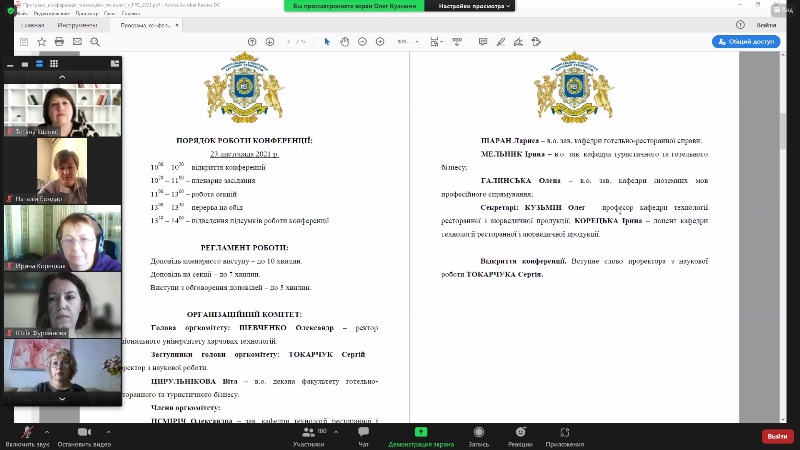Click the scrollbar down arrow

point(783,419)
